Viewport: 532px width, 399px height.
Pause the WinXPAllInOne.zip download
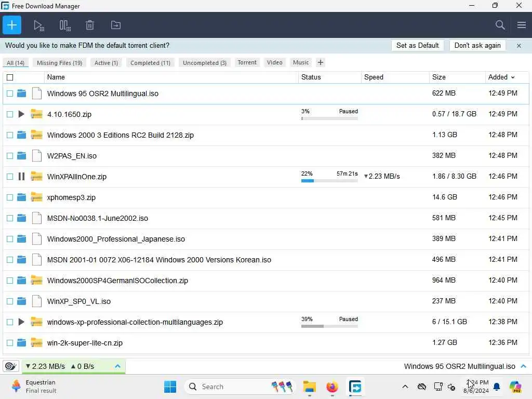pyautogui.click(x=21, y=177)
